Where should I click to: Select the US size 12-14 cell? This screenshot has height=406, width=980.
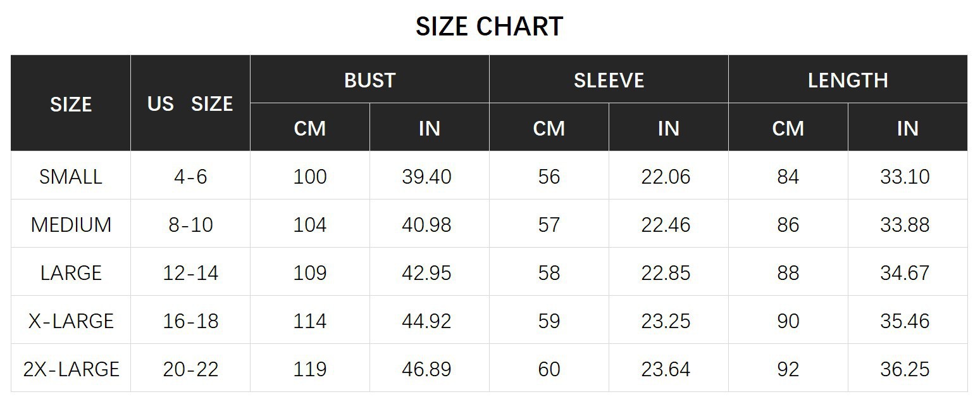190,273
